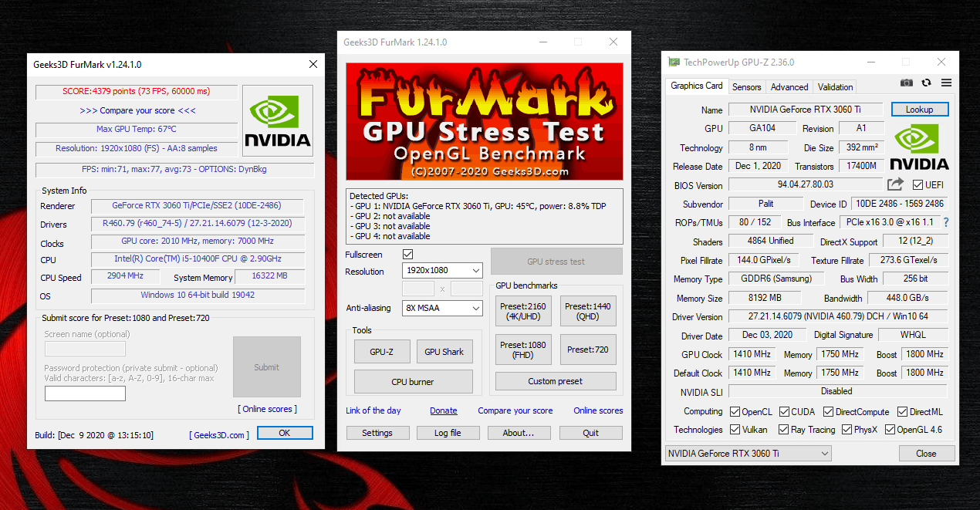Click GPU-Z title bar app icon
980x510 pixels.
click(674, 62)
